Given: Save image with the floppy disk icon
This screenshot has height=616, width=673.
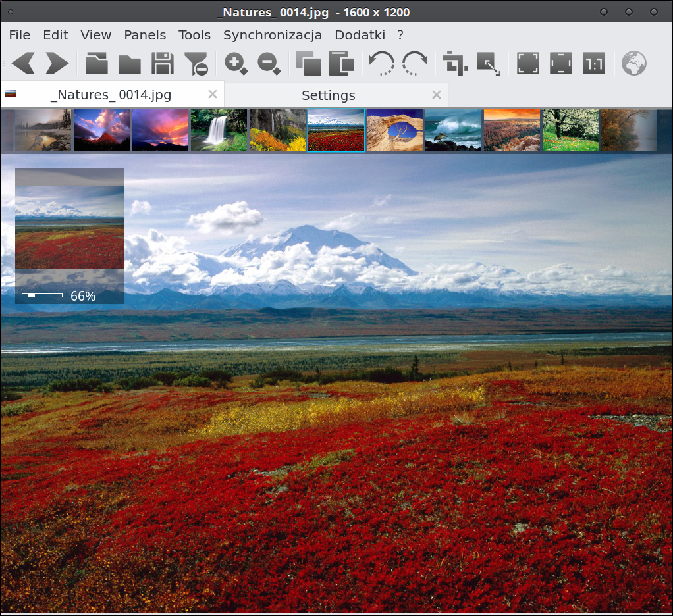Looking at the screenshot, I should (x=163, y=63).
